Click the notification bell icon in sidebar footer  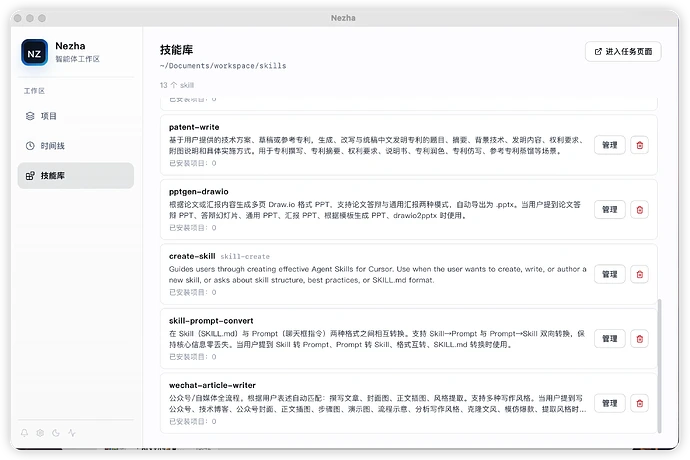25,433
